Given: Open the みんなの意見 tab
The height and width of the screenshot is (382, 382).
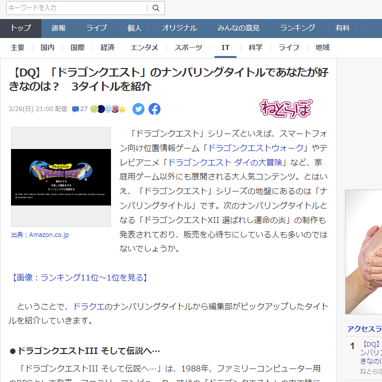Looking at the screenshot, I should [x=238, y=28].
